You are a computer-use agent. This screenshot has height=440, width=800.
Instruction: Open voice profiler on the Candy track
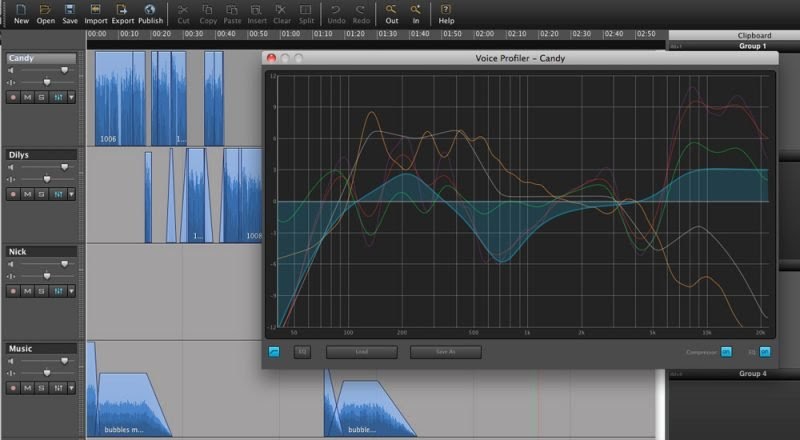click(x=58, y=97)
